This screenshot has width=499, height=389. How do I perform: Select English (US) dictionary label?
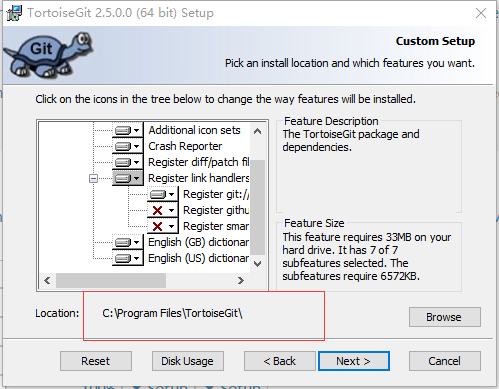[199, 258]
